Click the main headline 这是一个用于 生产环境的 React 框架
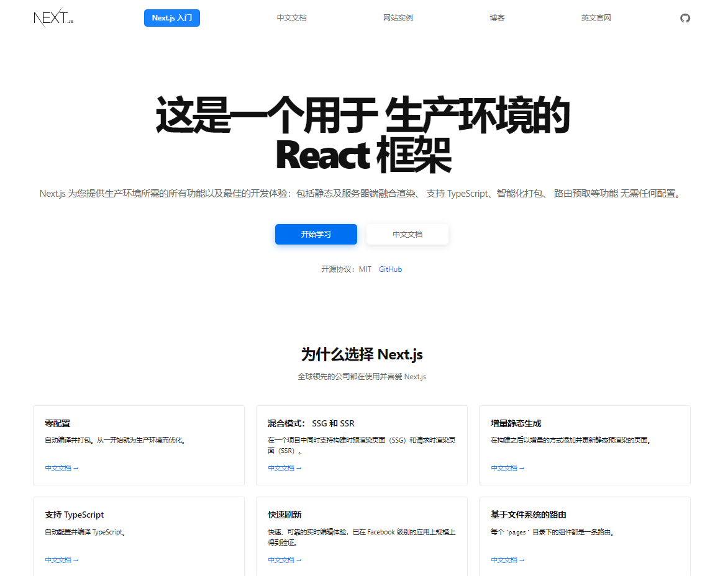The image size is (728, 576). click(x=363, y=135)
